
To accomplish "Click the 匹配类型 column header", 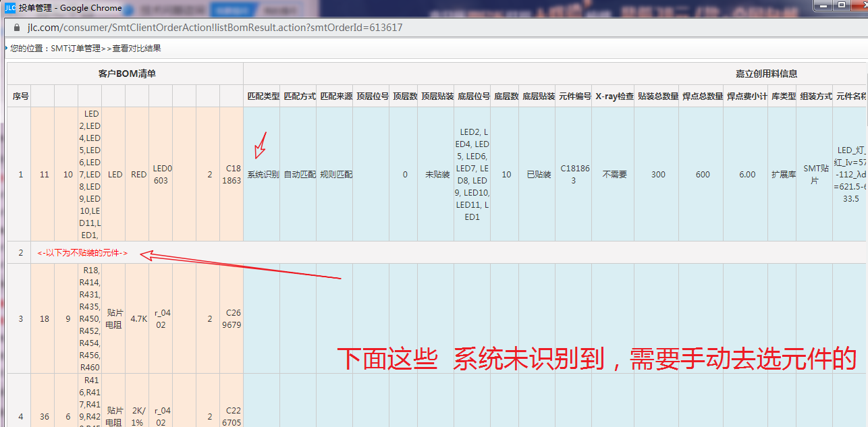I will point(263,96).
